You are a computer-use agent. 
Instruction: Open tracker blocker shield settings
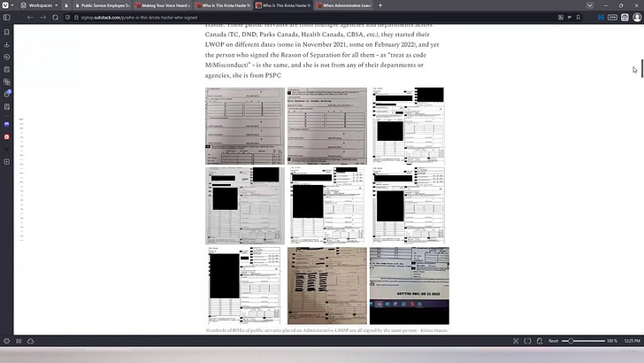[x=68, y=18]
